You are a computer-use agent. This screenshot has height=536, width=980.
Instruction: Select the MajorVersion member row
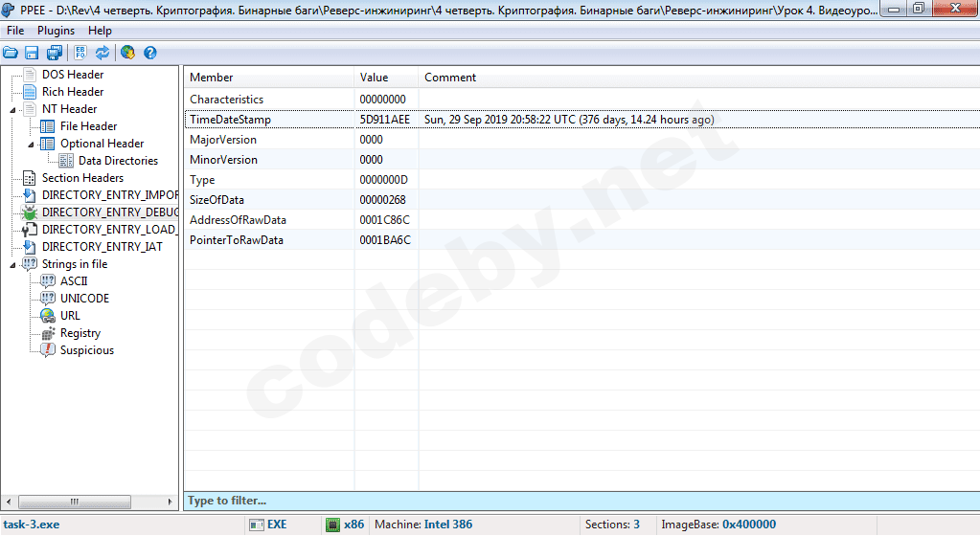click(581, 140)
